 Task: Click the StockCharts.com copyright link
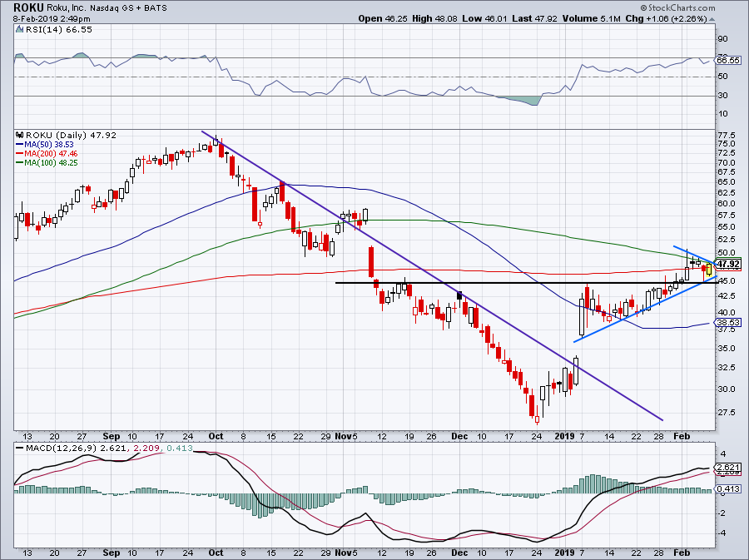(677, 7)
